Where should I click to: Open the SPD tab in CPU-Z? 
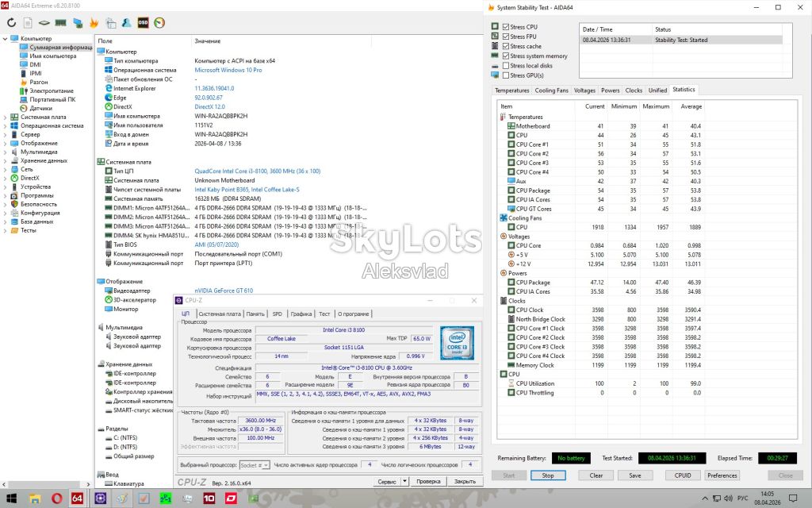pyautogui.click(x=278, y=314)
